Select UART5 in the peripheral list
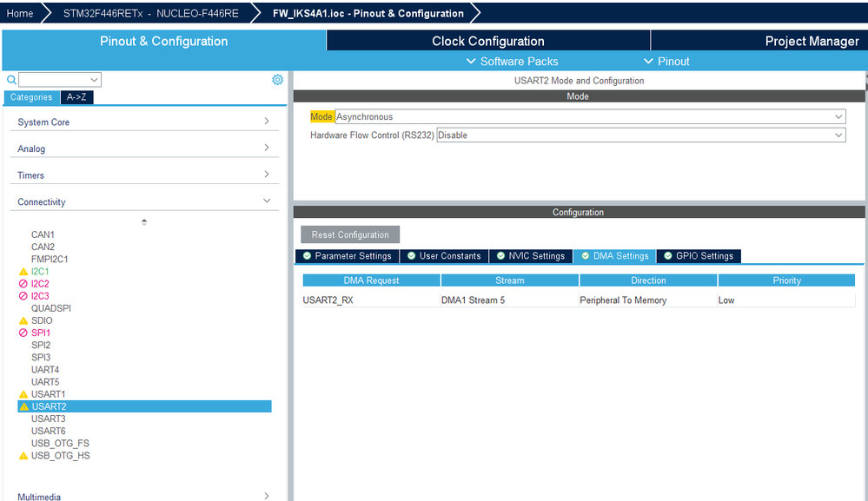This screenshot has width=868, height=501. 45,381
